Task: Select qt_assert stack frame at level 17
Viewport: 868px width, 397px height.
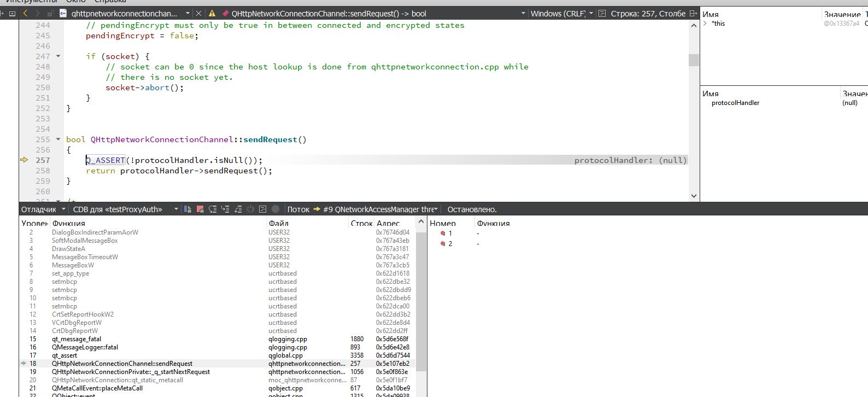Action: [x=64, y=355]
